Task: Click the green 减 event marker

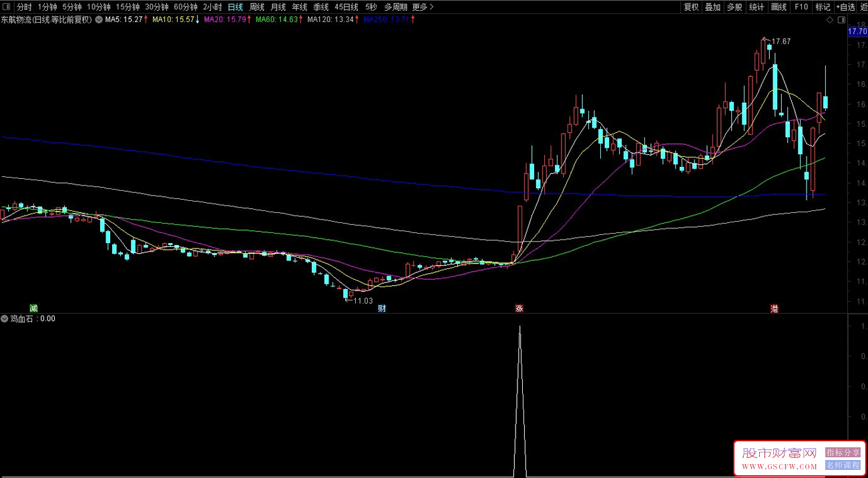Action: (33, 308)
